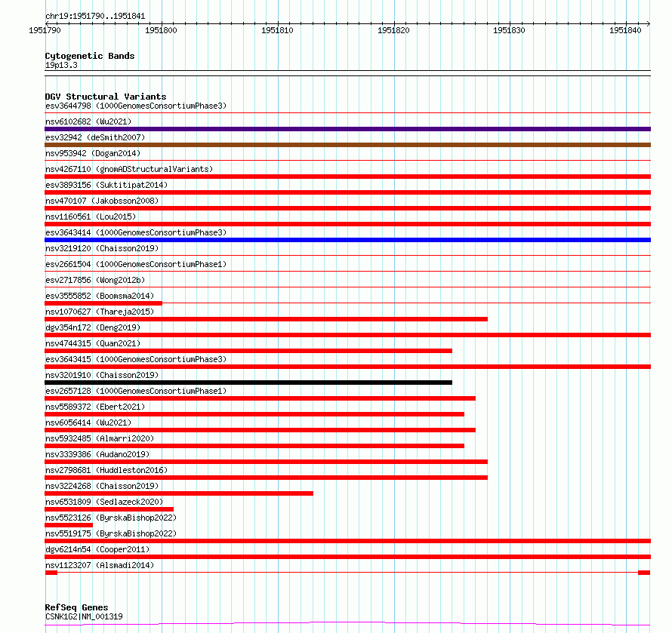
Task: Click ruler position 1951790
Action: pos(45,30)
